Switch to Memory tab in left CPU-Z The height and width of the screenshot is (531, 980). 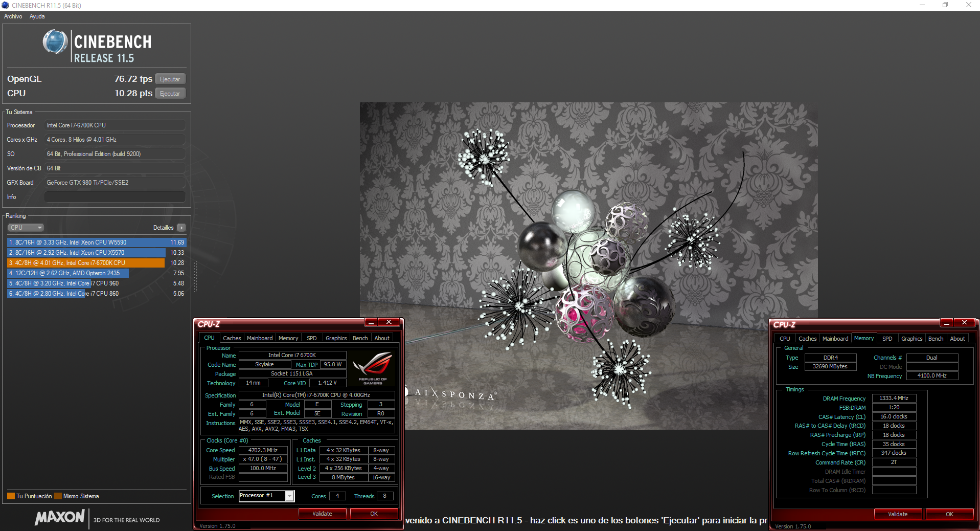point(288,338)
